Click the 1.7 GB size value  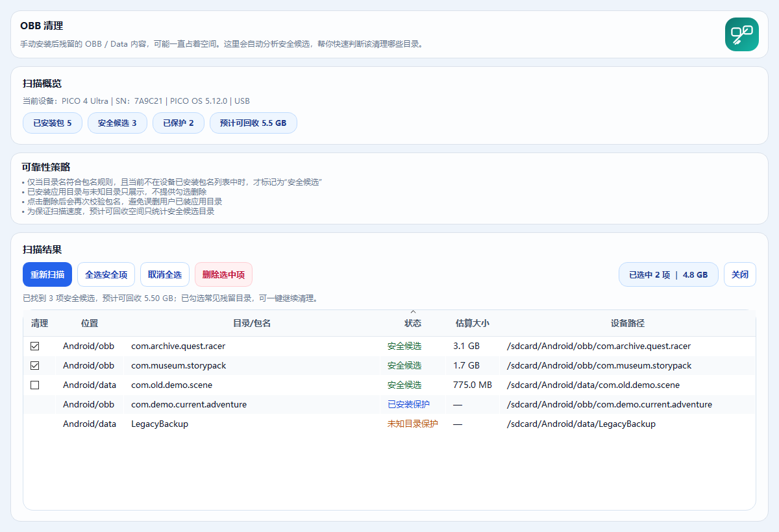[466, 366]
